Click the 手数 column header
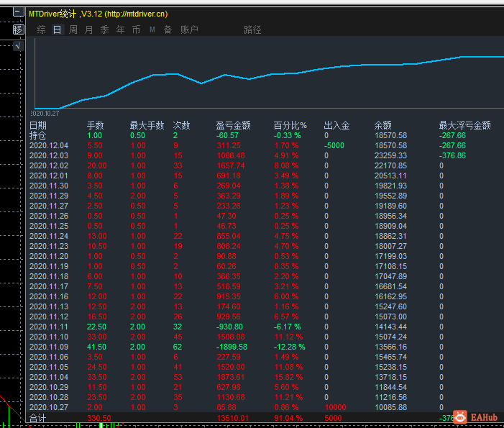504x428 pixels. (95, 125)
